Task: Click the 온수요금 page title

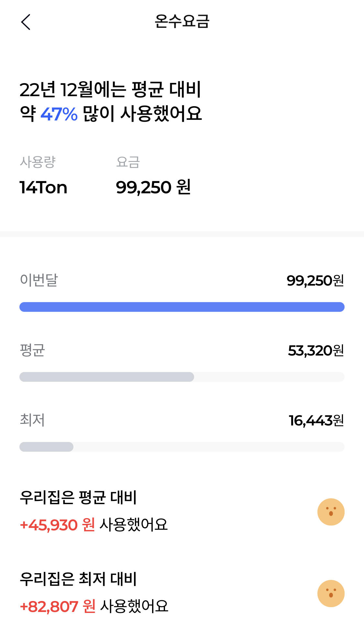Action: [x=182, y=22]
